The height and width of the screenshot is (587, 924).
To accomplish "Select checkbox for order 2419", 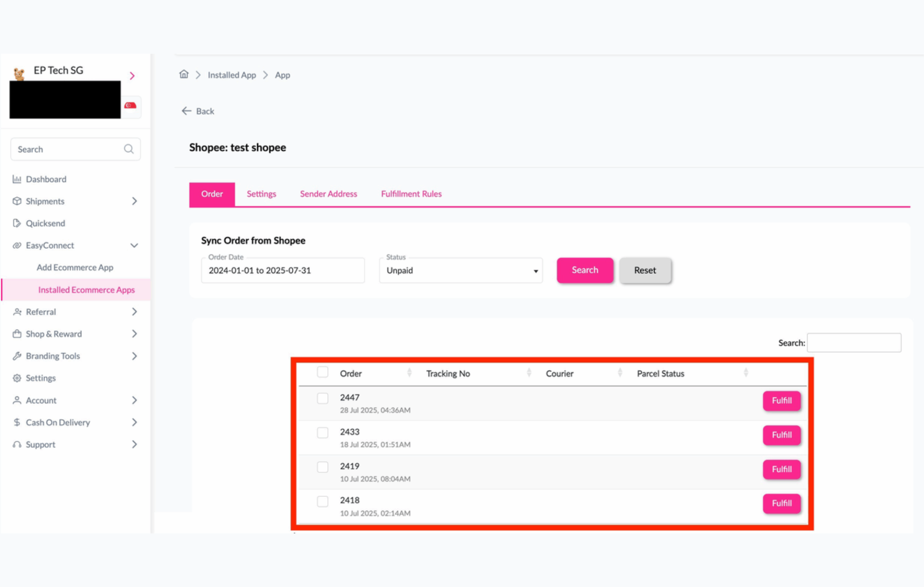I will 322,467.
